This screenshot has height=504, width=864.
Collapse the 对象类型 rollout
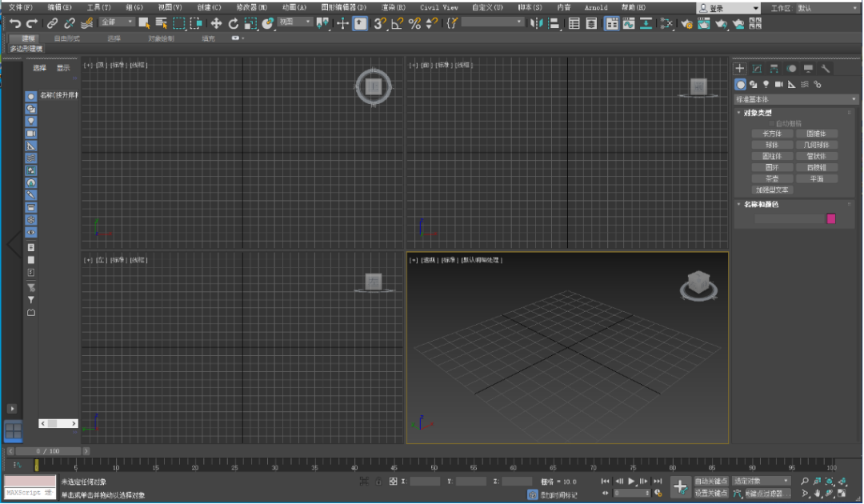pos(758,112)
